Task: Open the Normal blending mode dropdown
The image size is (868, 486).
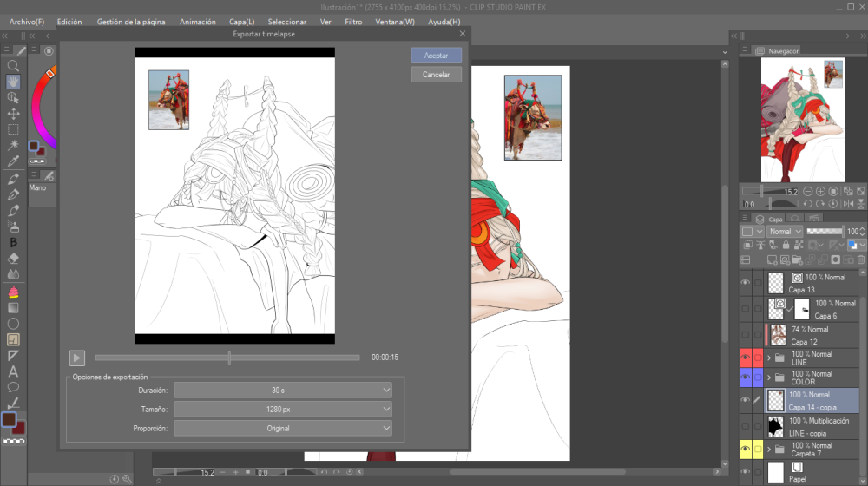Action: click(x=785, y=232)
